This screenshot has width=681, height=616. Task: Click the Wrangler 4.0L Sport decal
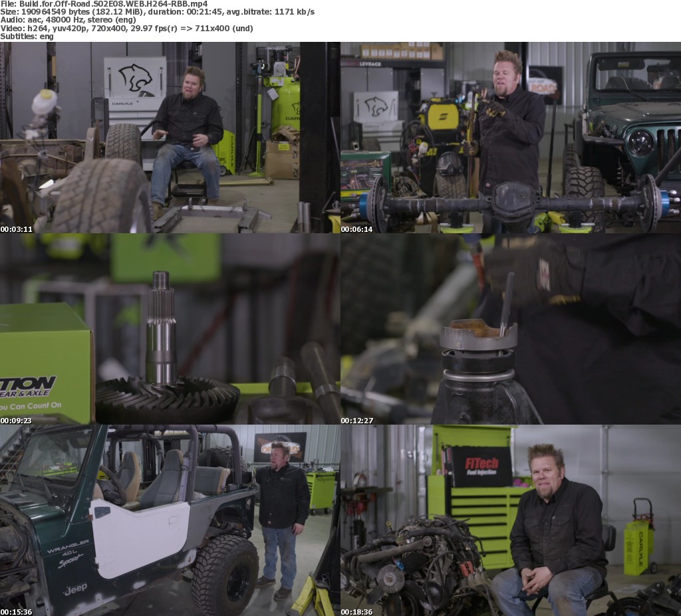[67, 556]
